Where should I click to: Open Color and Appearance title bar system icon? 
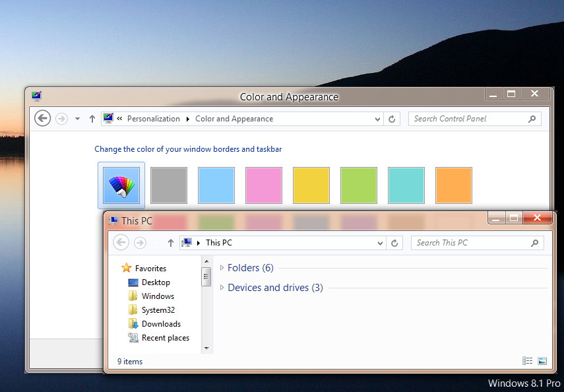point(36,96)
